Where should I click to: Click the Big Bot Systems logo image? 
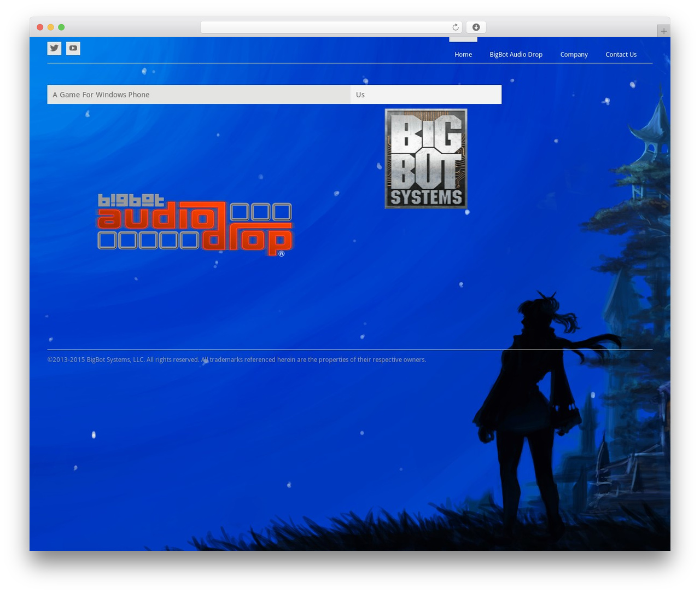coord(426,159)
